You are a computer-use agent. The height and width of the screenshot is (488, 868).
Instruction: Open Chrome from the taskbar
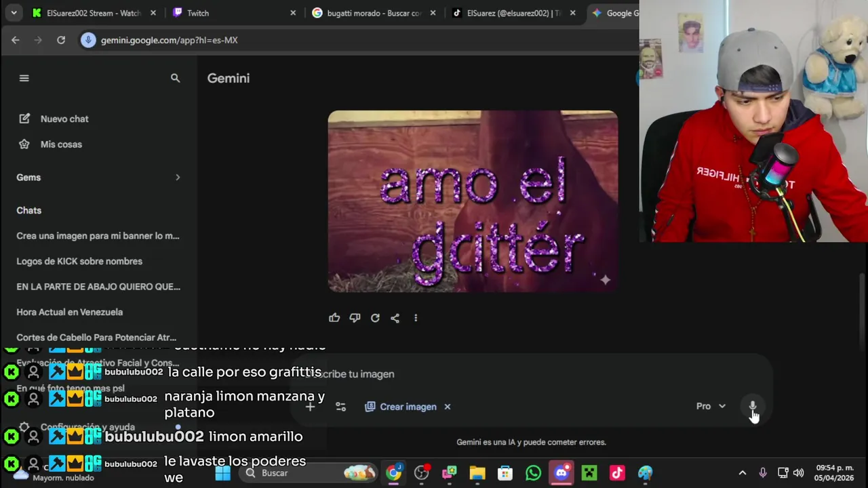(x=394, y=473)
